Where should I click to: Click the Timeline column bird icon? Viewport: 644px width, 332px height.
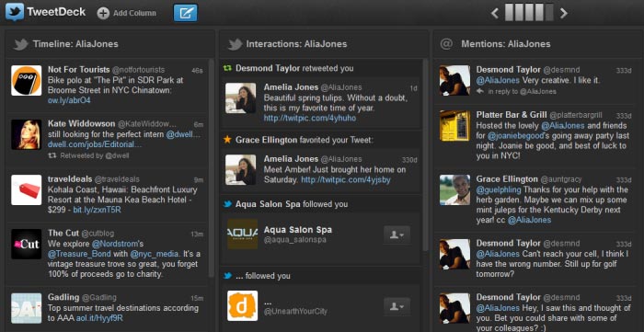[20, 44]
